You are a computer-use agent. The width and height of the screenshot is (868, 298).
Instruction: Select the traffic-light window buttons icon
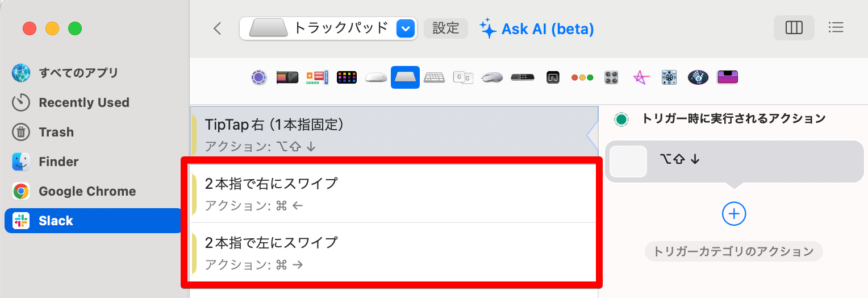pos(582,77)
